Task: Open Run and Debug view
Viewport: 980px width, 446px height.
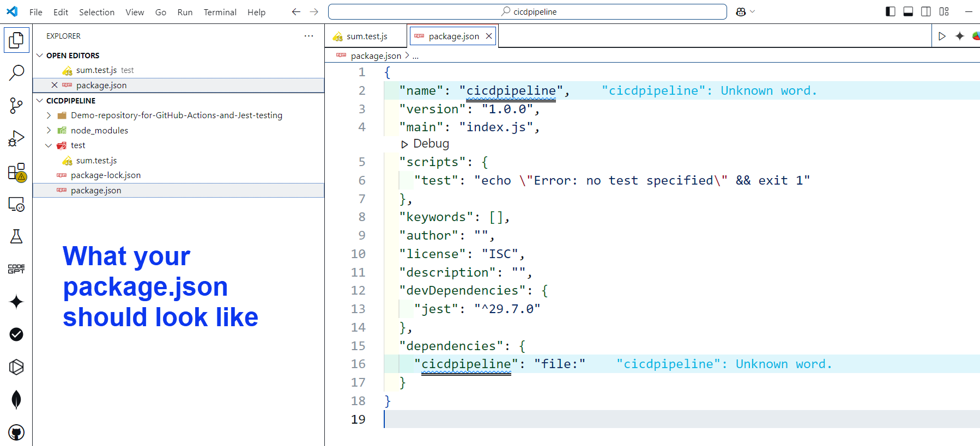Action: (16, 139)
